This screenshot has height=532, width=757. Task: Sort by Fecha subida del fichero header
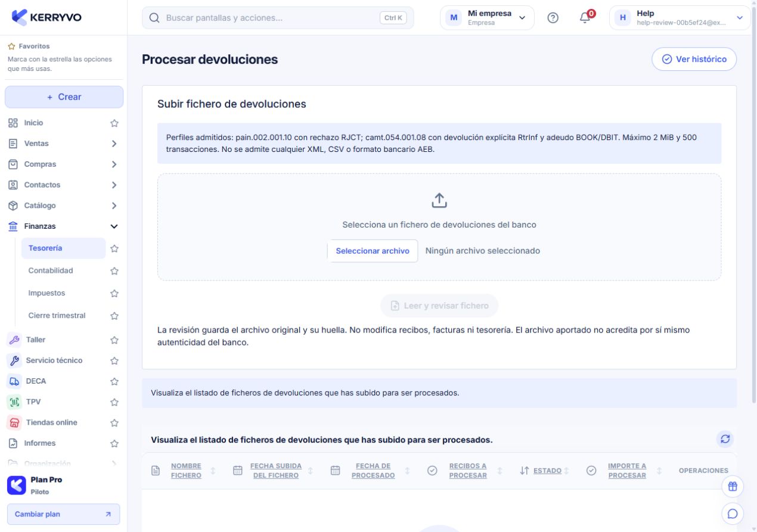point(275,471)
